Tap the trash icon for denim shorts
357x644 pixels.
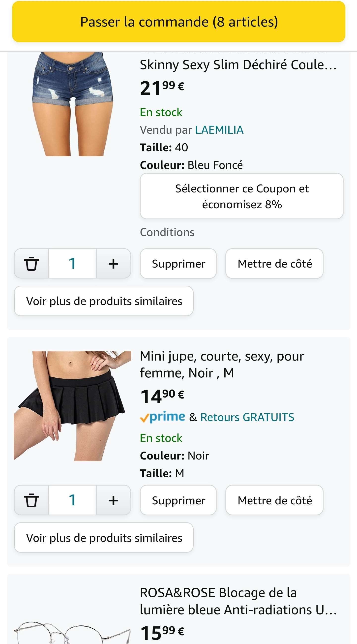(x=31, y=264)
